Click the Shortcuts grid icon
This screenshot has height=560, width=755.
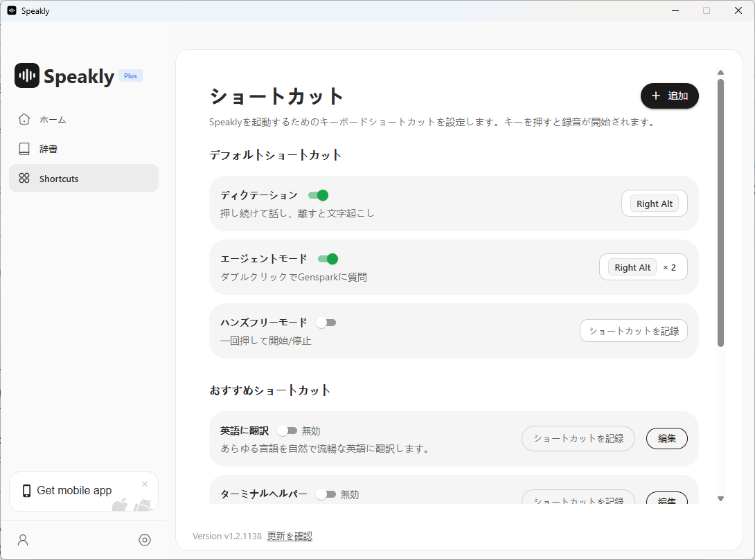click(x=24, y=179)
